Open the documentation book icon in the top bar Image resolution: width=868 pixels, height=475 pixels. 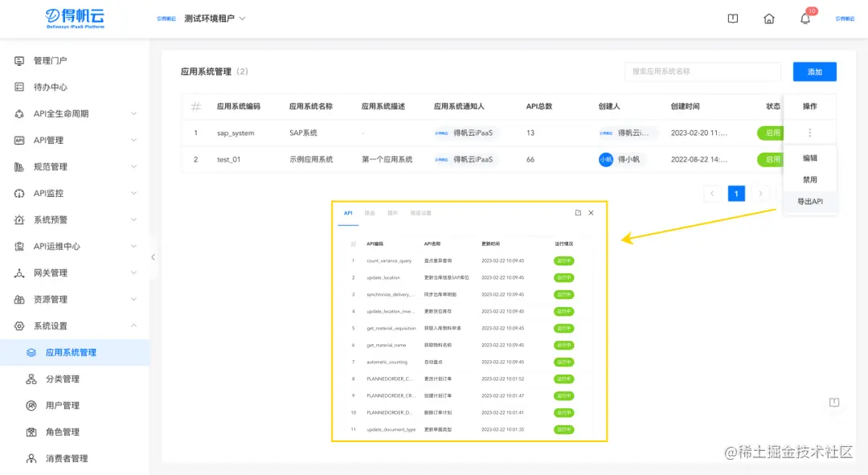[732, 18]
